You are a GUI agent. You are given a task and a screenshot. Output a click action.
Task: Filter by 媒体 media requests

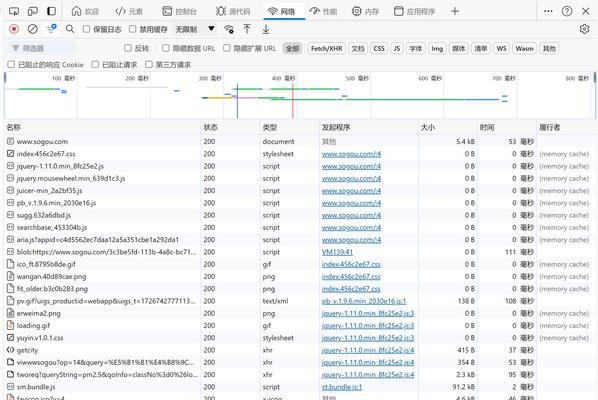click(x=458, y=48)
